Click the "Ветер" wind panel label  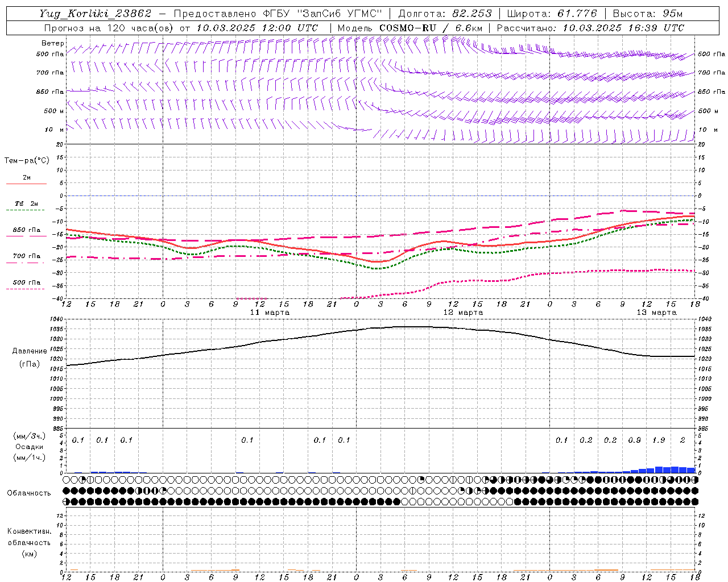coord(53,43)
